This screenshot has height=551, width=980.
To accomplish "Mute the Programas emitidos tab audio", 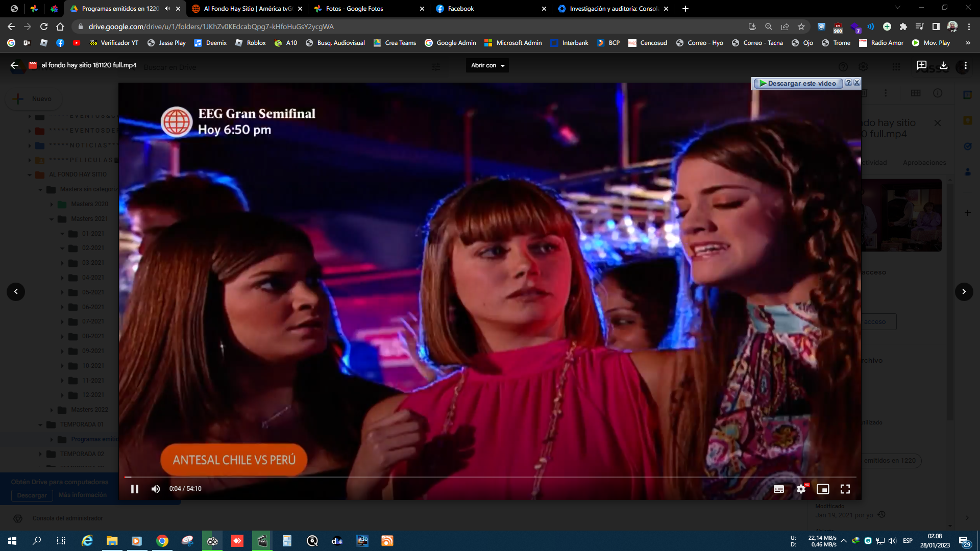I will pos(167,9).
